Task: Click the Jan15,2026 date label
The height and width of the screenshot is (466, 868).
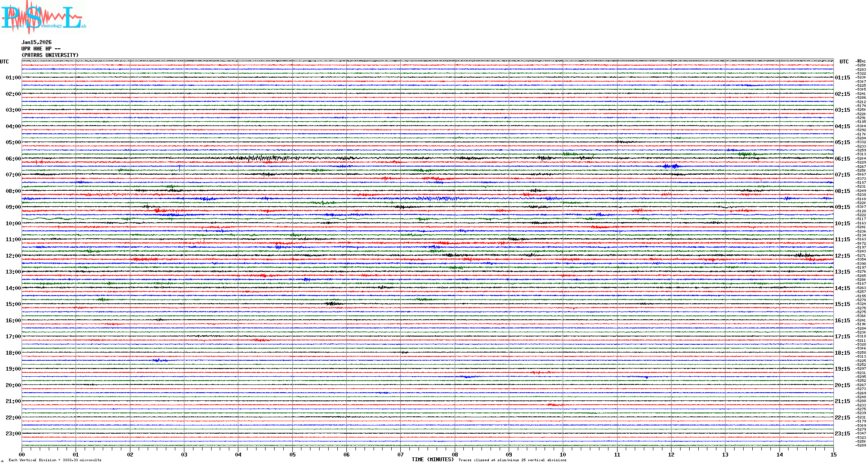Action: 36,42
